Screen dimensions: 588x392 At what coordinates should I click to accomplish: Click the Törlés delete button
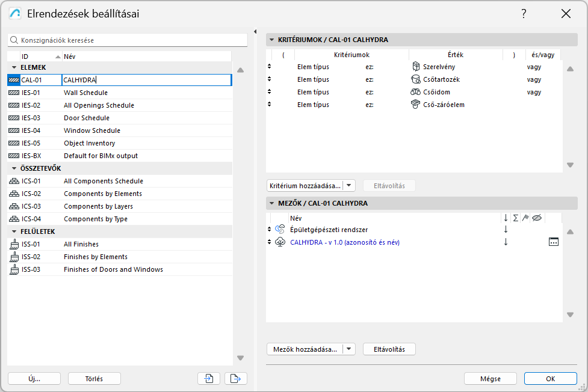click(94, 378)
